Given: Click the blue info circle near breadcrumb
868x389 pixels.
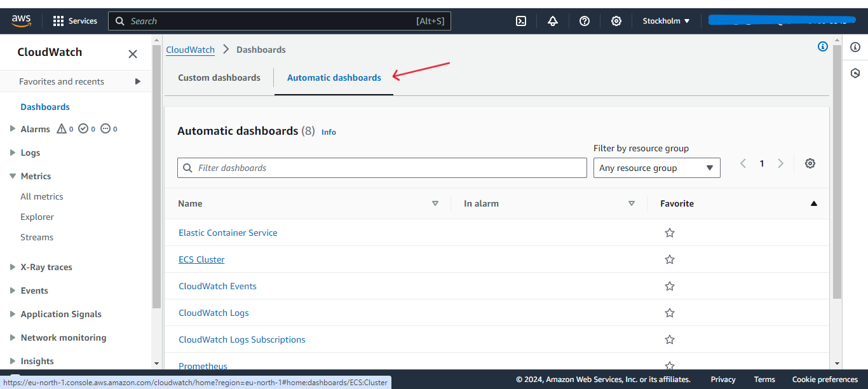Looking at the screenshot, I should tap(823, 46).
